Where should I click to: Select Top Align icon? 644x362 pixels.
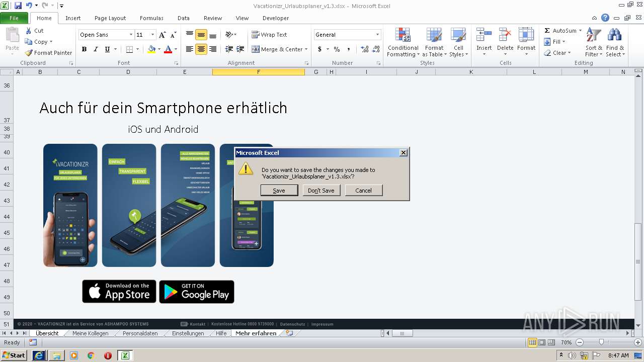(190, 35)
